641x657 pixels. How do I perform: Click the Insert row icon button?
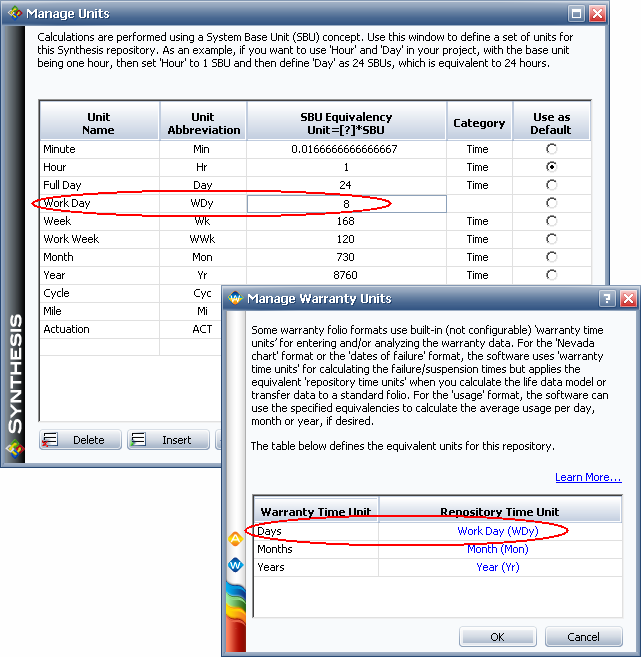(x=168, y=440)
